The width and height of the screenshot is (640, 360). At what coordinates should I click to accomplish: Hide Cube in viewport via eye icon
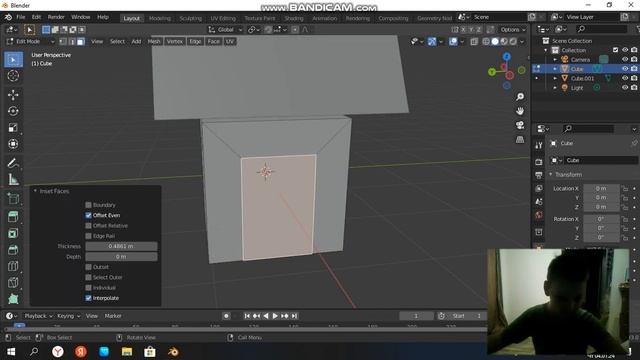click(x=624, y=69)
